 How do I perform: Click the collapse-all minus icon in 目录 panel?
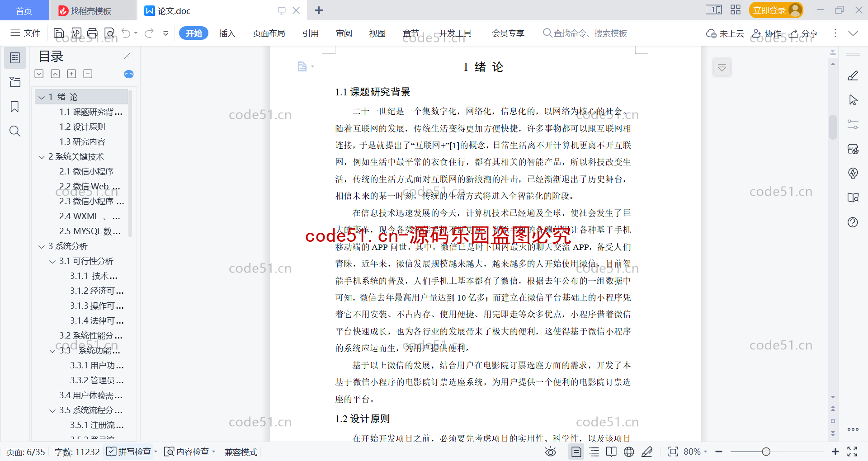pos(88,74)
